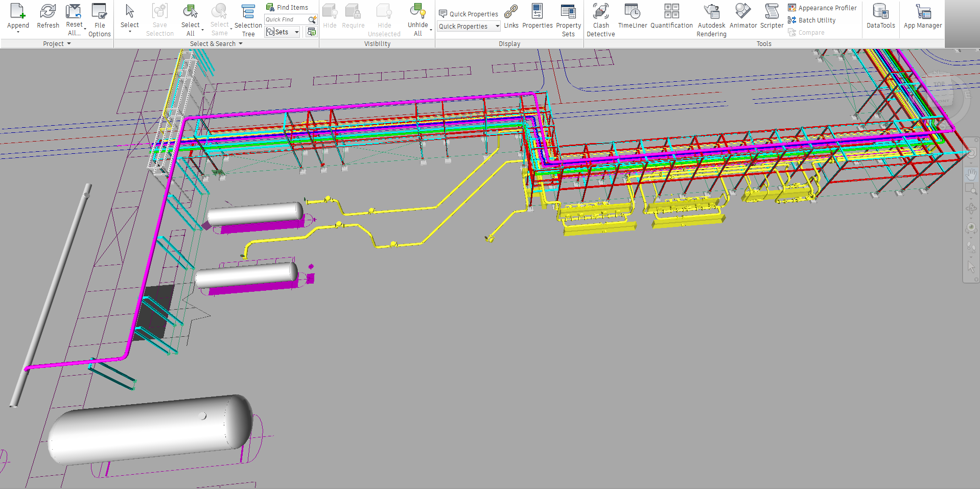Click the TOP face of ViewCube
The width and height of the screenshot is (980, 489).
939,85
